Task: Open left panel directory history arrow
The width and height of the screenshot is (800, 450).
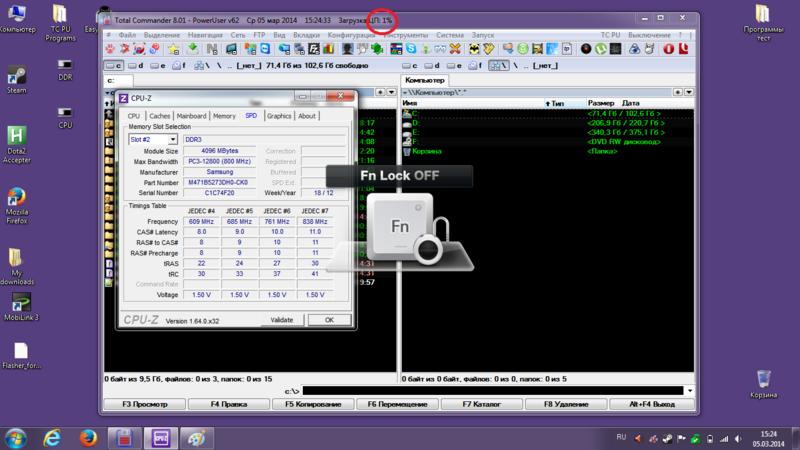Action: (x=391, y=92)
